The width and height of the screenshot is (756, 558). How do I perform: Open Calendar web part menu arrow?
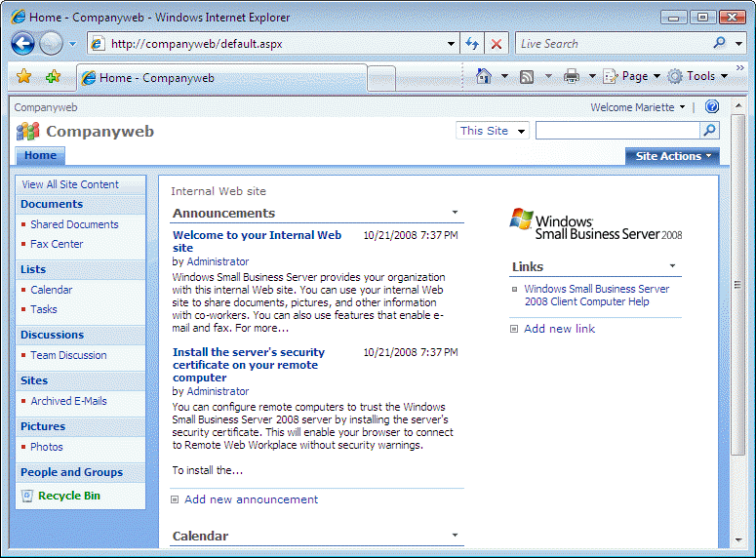pos(455,535)
